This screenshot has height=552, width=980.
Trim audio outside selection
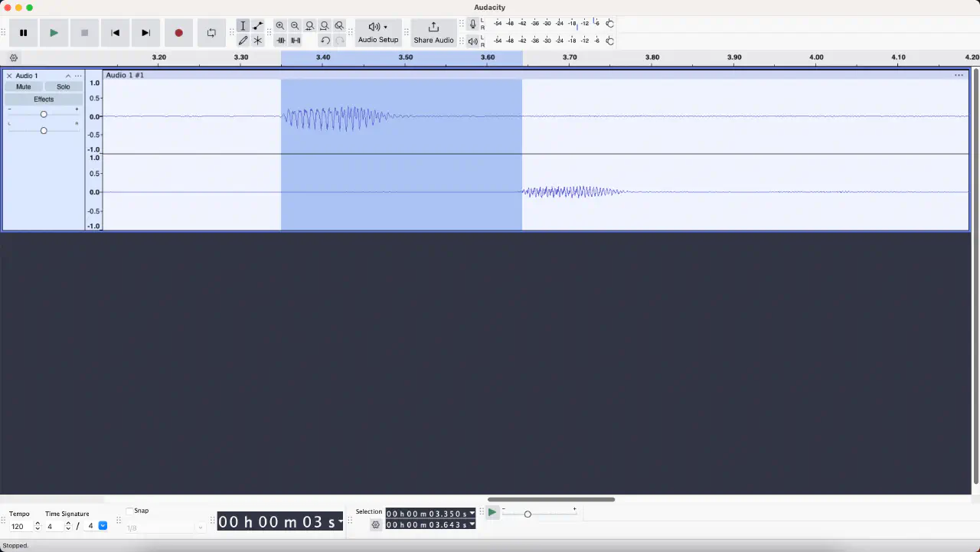coord(281,41)
